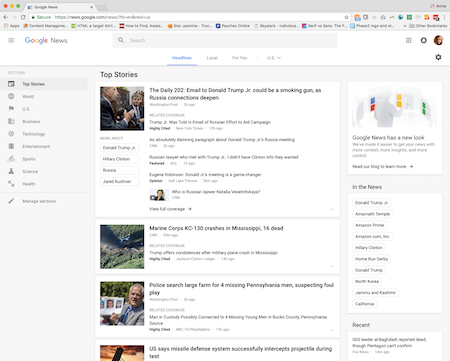The height and width of the screenshot is (361, 450).
Task: Click the browser address bar URL
Action: pos(102,17)
